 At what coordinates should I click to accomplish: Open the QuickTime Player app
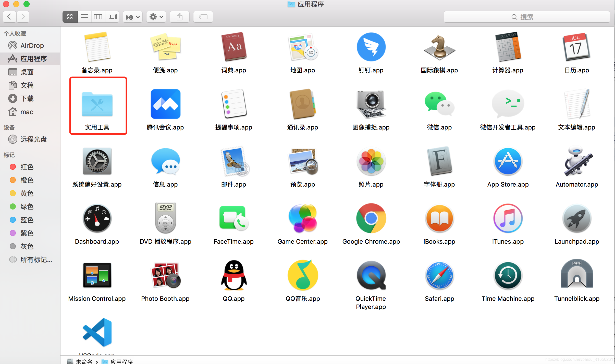pyautogui.click(x=371, y=275)
